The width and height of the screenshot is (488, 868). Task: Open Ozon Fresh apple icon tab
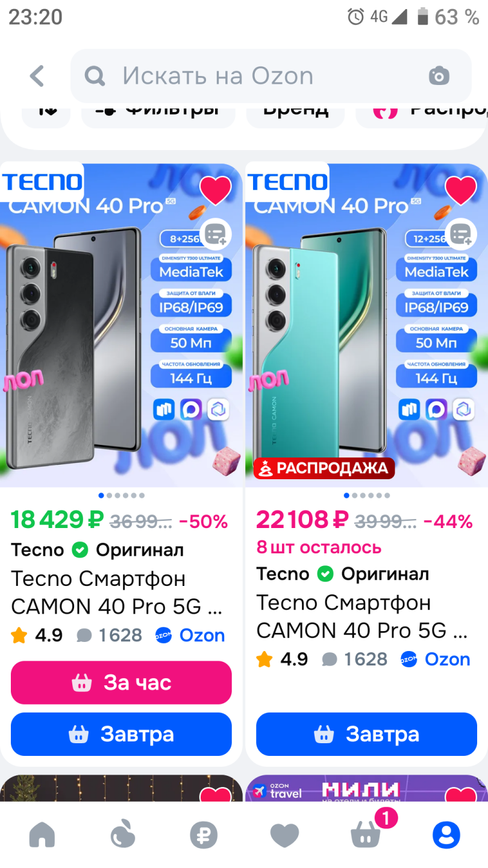point(123,835)
